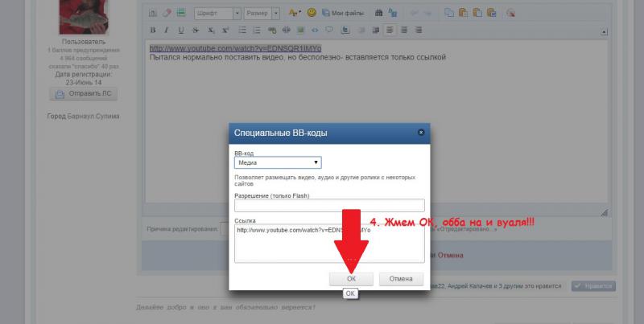The height and width of the screenshot is (324, 644).
Task: Toggle align left
Action: pyautogui.click(x=390, y=30)
